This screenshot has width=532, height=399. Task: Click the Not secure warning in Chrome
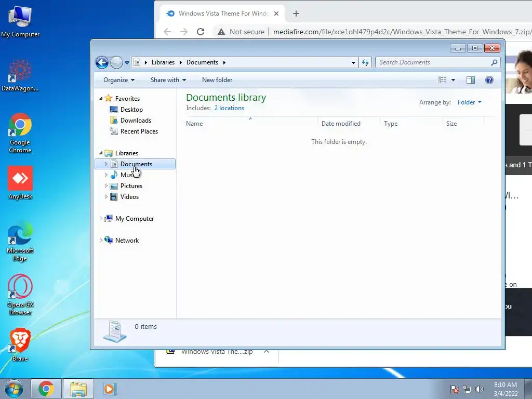[241, 32]
